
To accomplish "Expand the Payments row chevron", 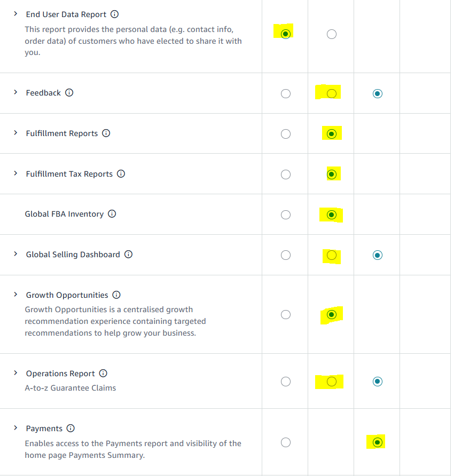I will [x=15, y=428].
